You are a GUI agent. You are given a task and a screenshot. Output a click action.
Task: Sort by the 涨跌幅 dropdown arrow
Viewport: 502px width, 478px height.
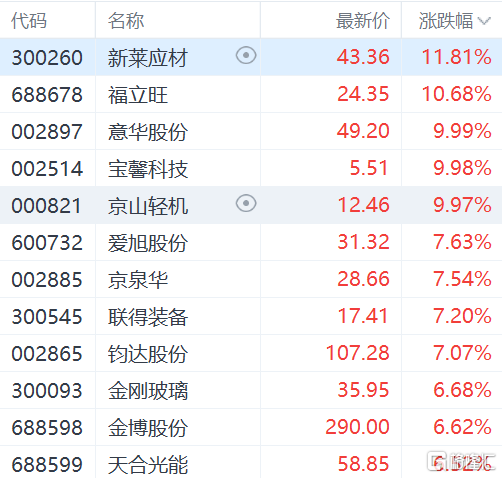[x=484, y=21]
